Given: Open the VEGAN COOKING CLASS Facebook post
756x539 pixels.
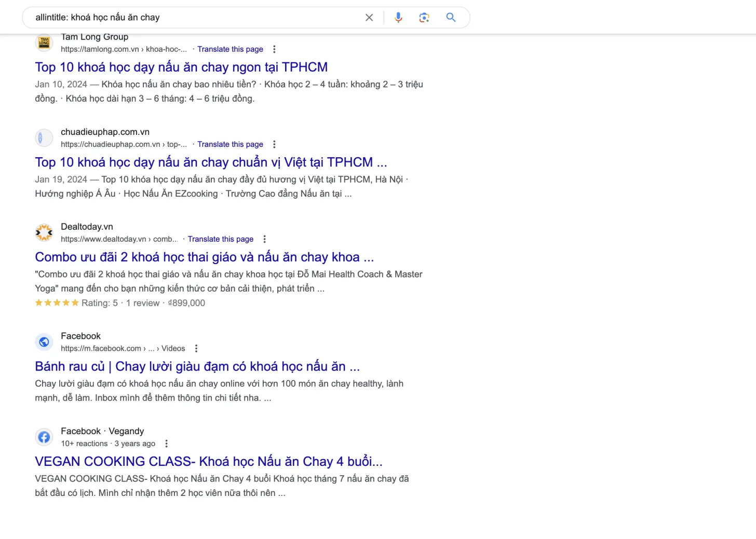Looking at the screenshot, I should click(x=209, y=461).
